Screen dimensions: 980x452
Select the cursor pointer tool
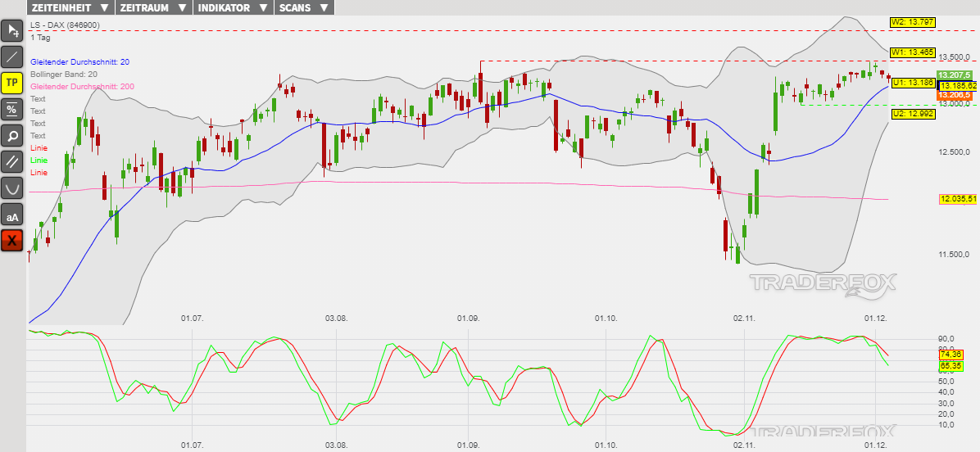(11, 30)
